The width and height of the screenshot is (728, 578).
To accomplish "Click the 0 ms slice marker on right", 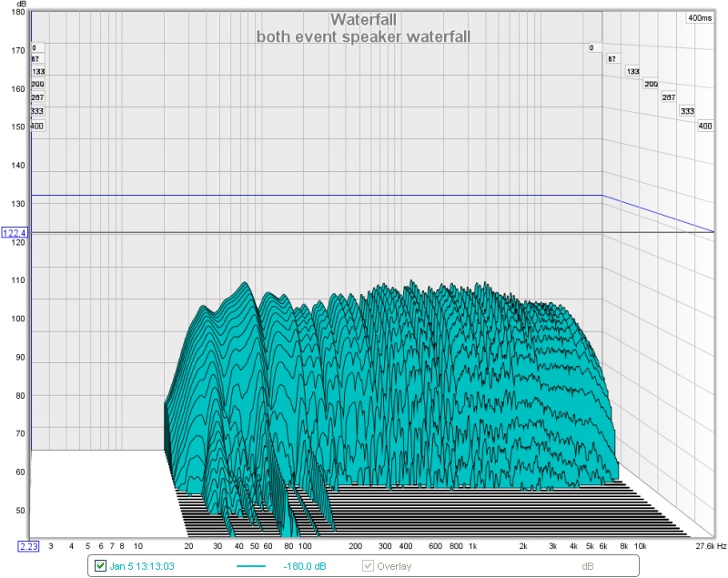I will [591, 47].
